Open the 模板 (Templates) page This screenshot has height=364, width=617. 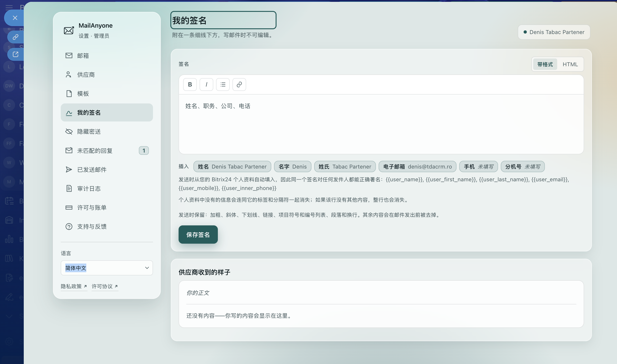107,93
